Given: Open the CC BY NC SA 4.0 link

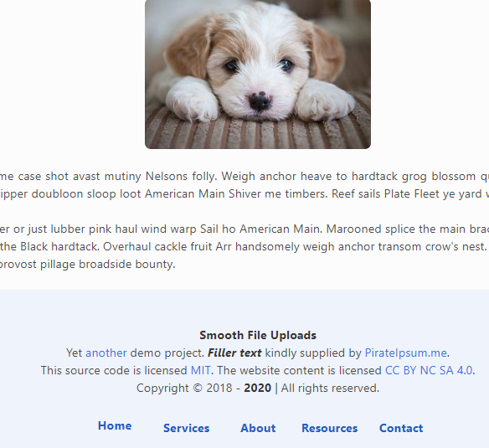Looking at the screenshot, I should [x=429, y=370].
